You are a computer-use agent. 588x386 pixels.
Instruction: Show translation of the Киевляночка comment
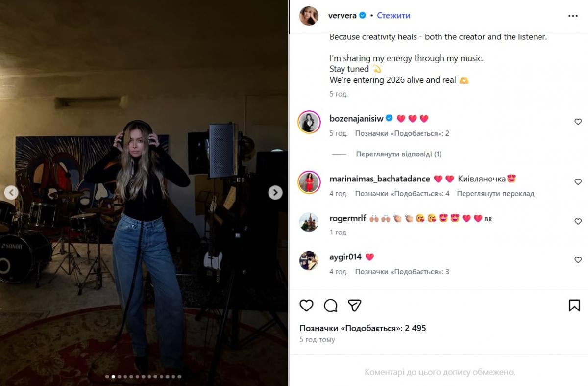click(x=495, y=194)
